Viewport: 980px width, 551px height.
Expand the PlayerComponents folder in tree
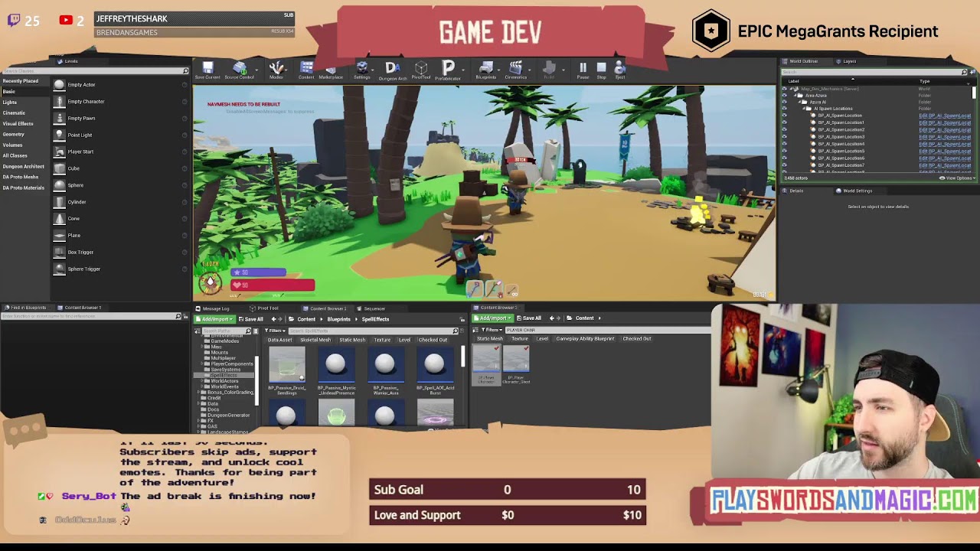pyautogui.click(x=203, y=364)
